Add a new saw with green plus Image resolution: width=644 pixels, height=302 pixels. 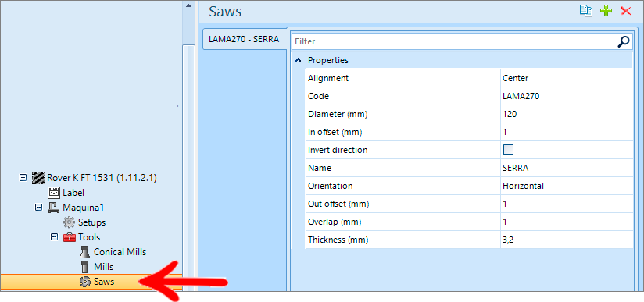tap(606, 11)
